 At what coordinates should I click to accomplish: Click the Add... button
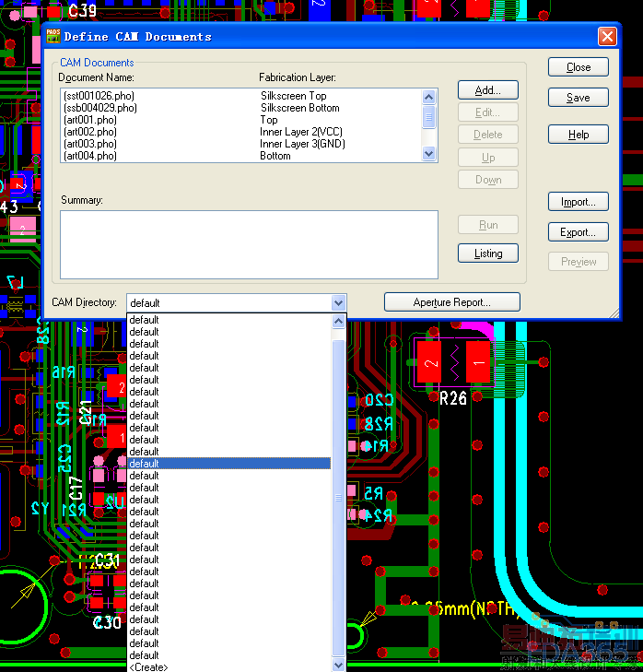pos(488,90)
